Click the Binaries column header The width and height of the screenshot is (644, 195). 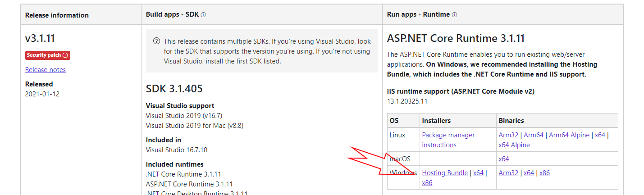511,121
